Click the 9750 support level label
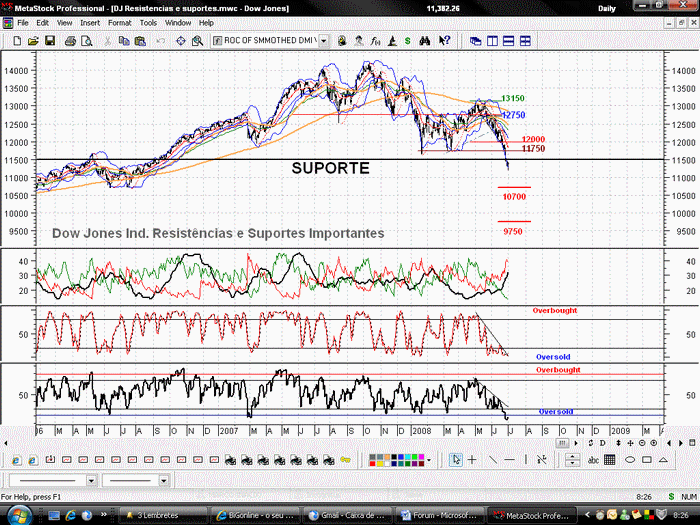 [512, 231]
